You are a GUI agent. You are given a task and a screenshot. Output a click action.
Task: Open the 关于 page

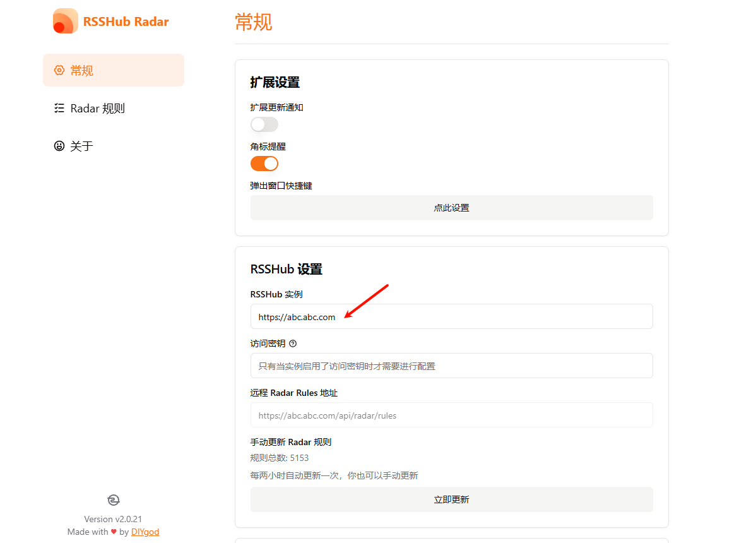[80, 146]
